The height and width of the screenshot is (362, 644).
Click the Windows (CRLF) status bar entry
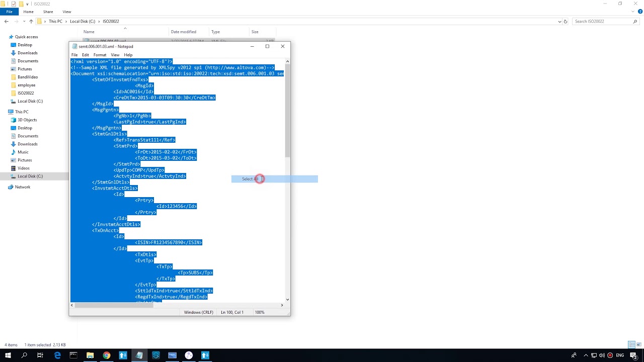click(x=198, y=312)
